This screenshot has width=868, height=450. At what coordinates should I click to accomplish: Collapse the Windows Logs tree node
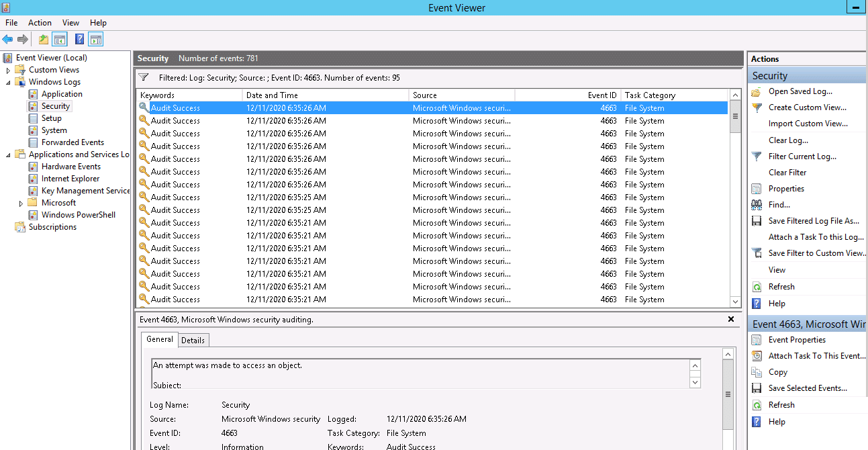tap(9, 82)
